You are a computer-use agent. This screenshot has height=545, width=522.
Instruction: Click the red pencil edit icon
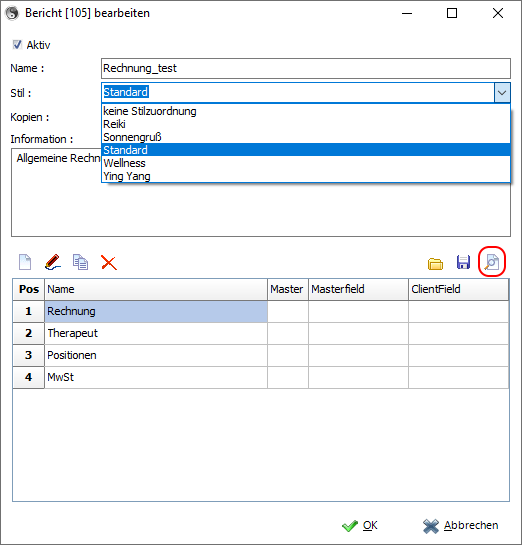click(x=53, y=262)
